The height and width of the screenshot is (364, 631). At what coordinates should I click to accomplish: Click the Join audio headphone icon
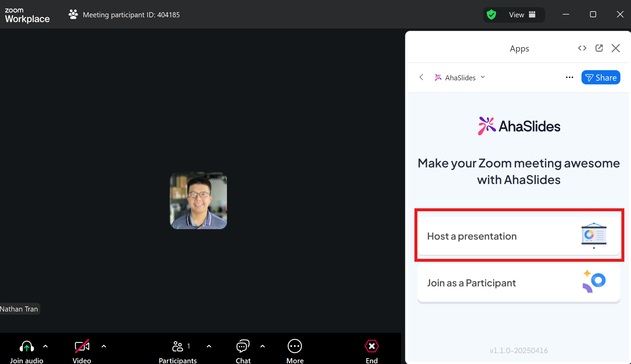click(x=26, y=346)
